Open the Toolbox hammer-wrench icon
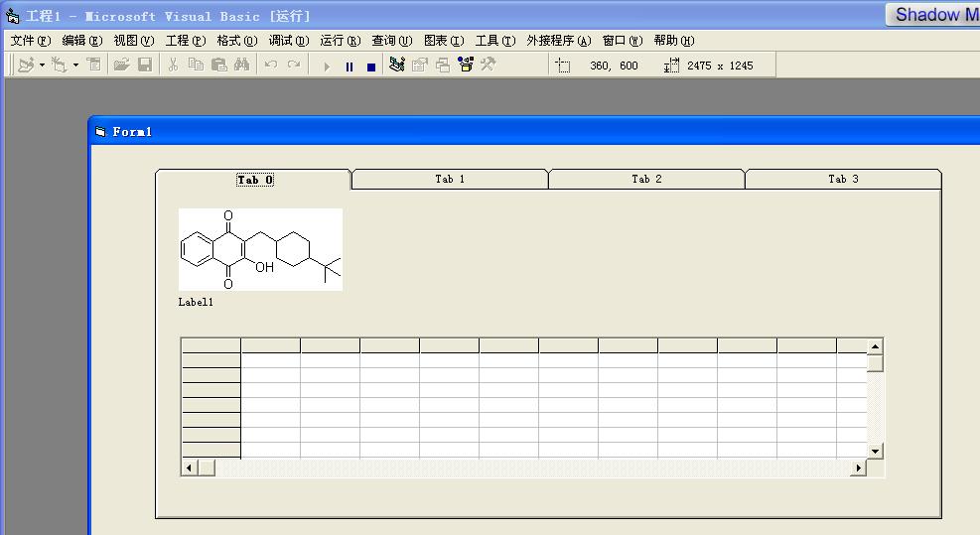This screenshot has width=980, height=535. point(489,65)
